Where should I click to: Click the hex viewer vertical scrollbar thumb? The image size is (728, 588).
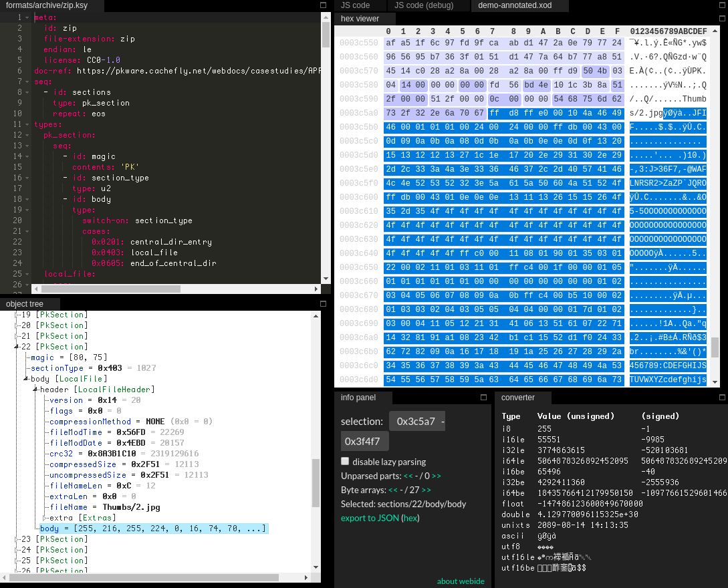point(715,347)
